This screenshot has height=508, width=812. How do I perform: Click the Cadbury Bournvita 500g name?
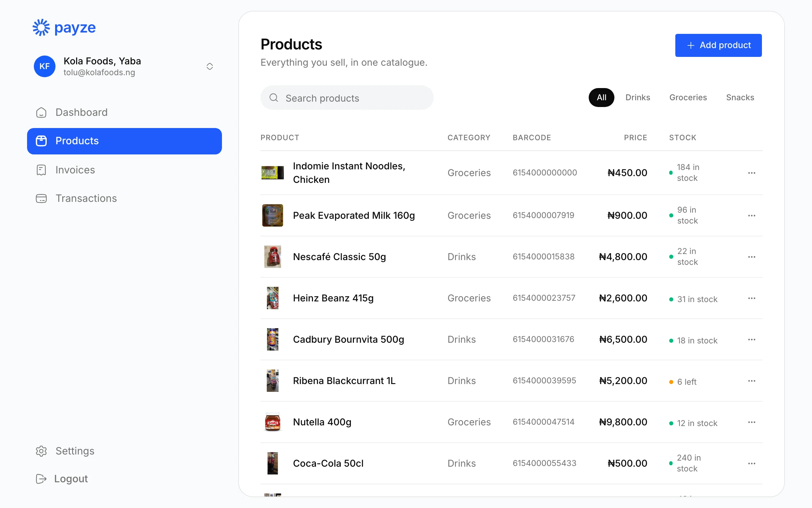[x=348, y=340]
